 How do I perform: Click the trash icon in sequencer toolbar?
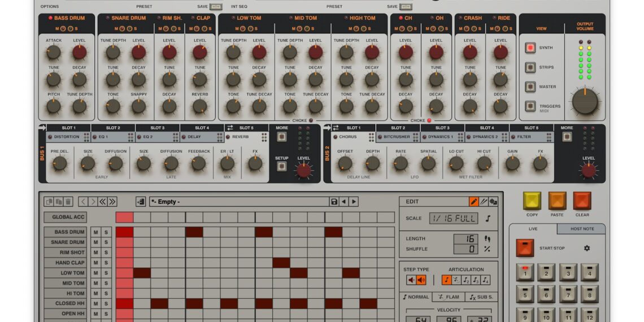[x=68, y=202]
